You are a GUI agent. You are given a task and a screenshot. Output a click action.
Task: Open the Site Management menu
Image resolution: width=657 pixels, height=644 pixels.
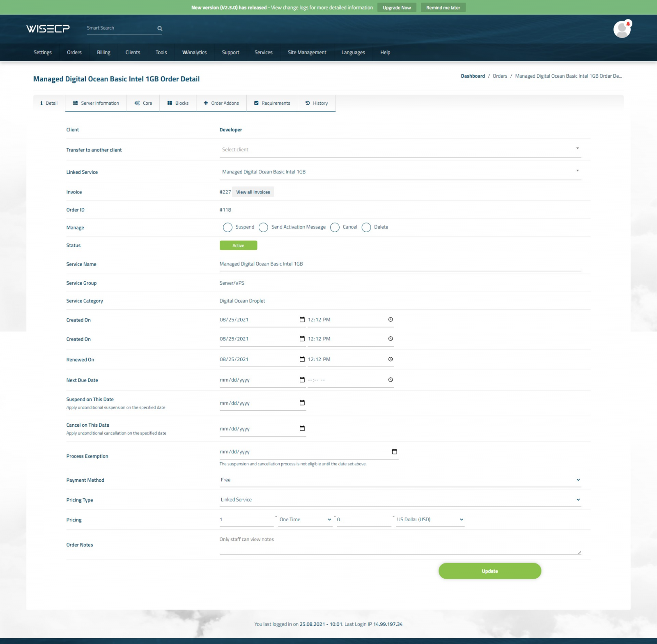point(307,53)
